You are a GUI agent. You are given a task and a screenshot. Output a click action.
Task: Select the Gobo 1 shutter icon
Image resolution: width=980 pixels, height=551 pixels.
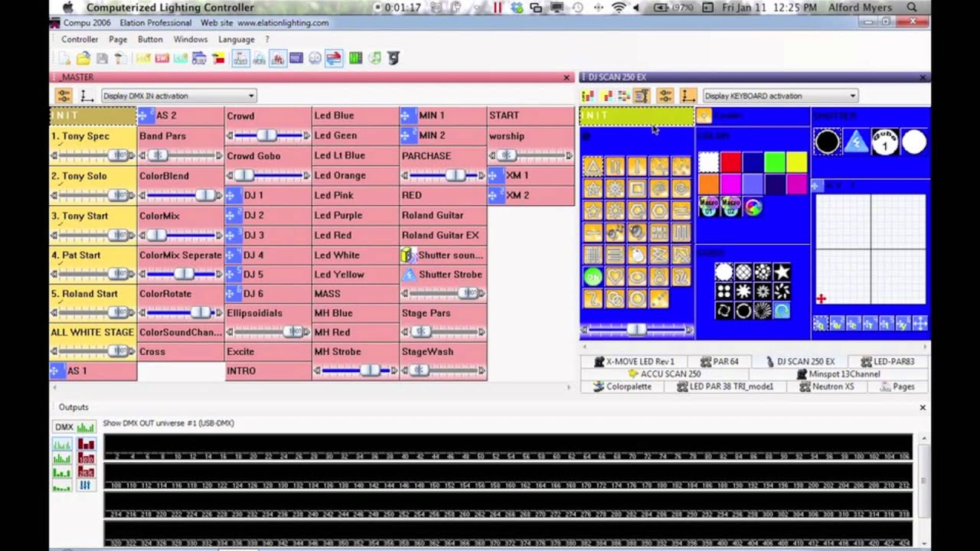click(885, 142)
